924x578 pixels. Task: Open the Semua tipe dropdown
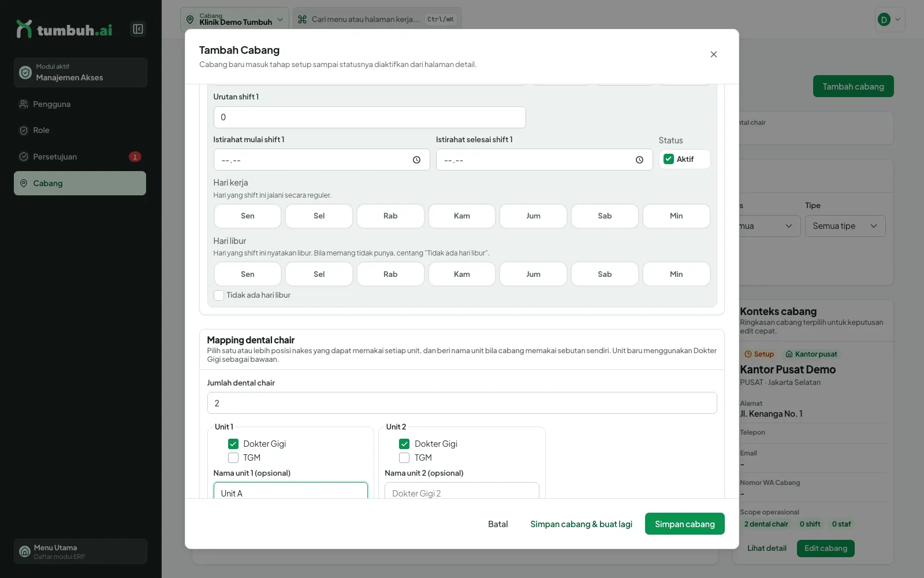(845, 226)
